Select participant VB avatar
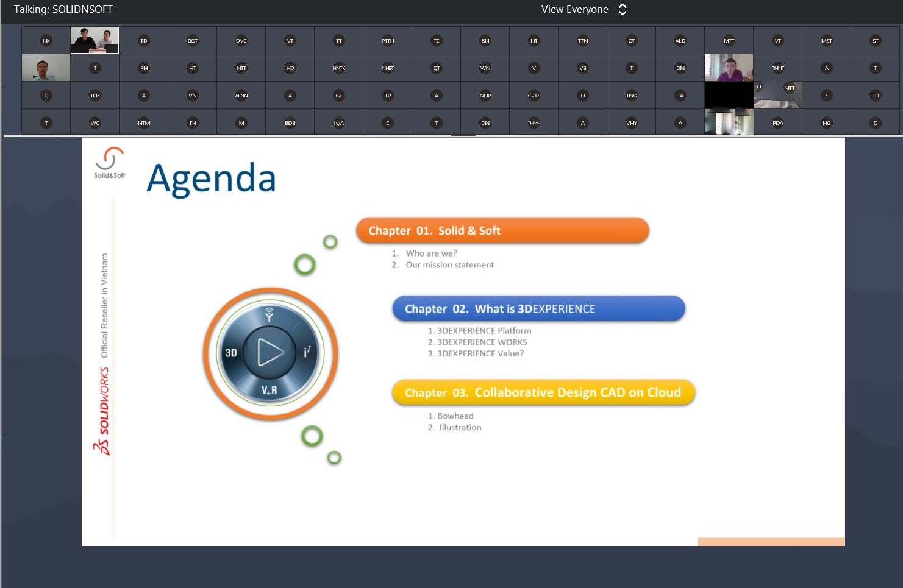Viewport: 903px width, 588px height. click(x=583, y=68)
